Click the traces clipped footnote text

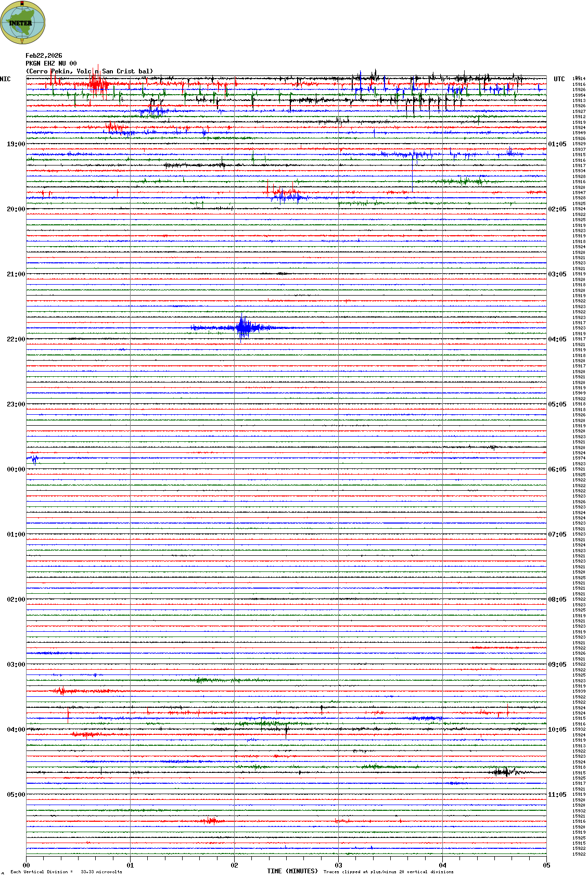point(388,872)
